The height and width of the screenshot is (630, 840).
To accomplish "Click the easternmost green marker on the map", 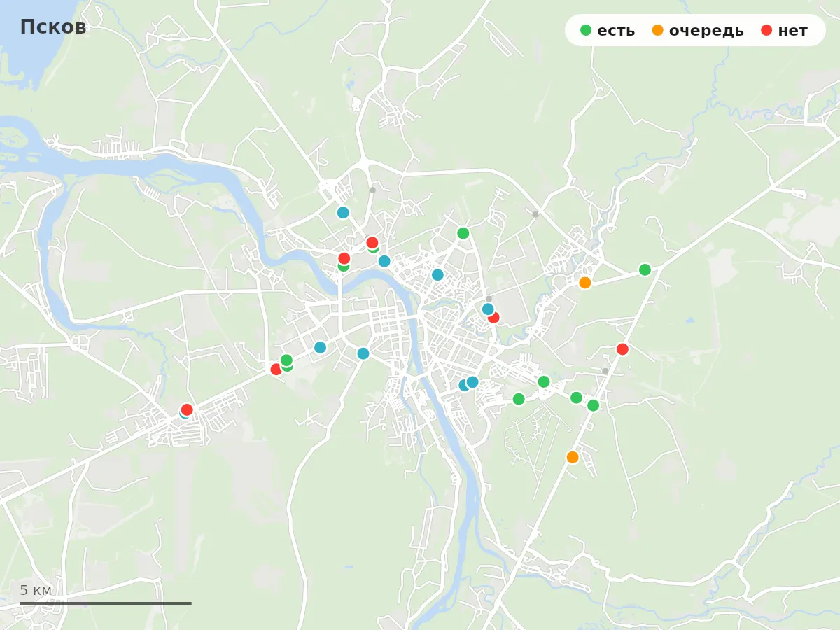I will coord(645,269).
